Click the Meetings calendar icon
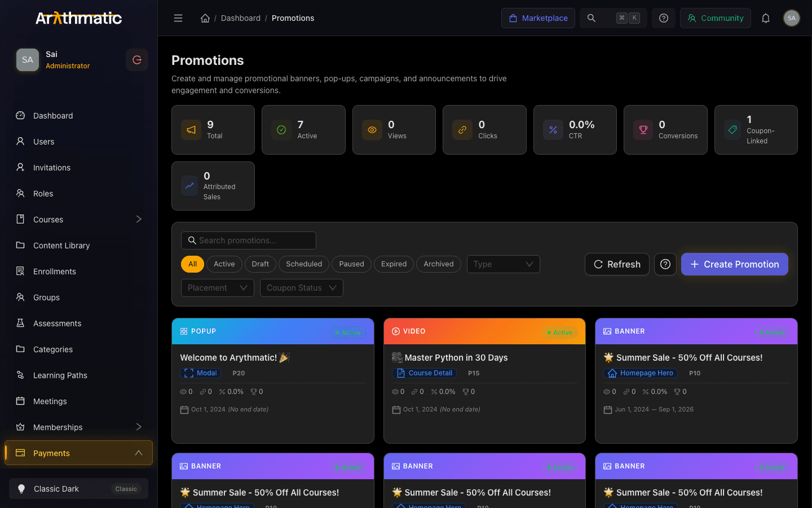812x508 pixels. (20, 401)
